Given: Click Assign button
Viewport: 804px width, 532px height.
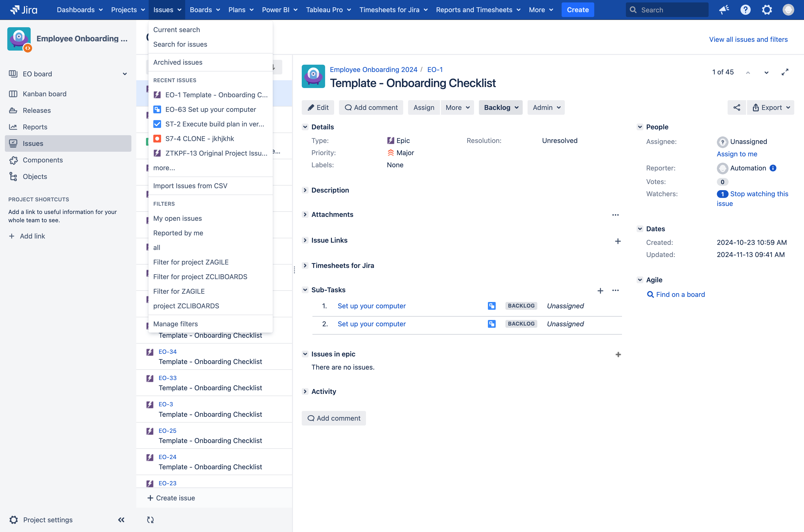Looking at the screenshot, I should click(424, 107).
